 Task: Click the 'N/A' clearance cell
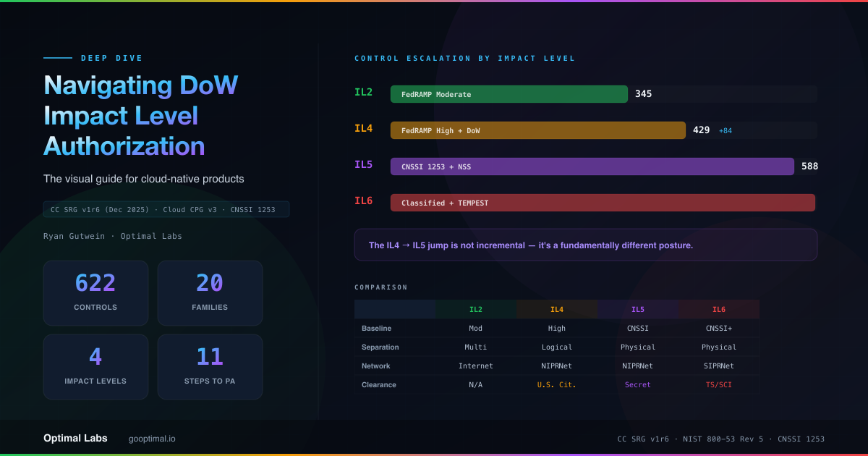tap(476, 385)
